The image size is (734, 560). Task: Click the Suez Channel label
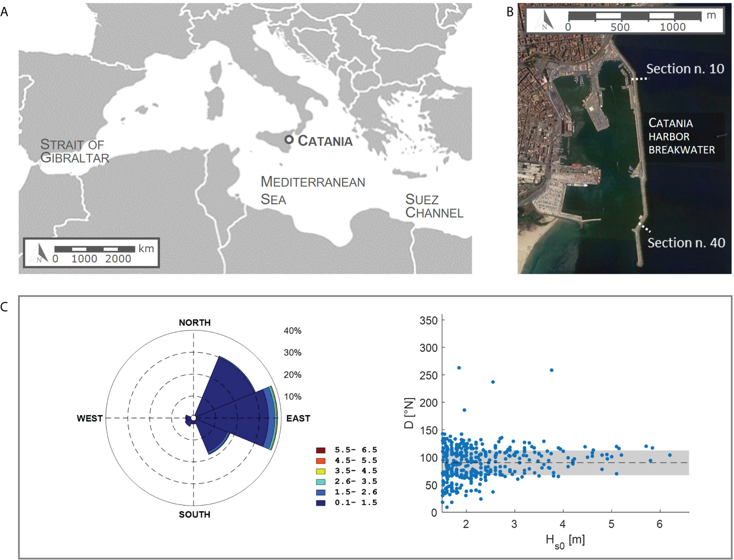pyautogui.click(x=434, y=206)
